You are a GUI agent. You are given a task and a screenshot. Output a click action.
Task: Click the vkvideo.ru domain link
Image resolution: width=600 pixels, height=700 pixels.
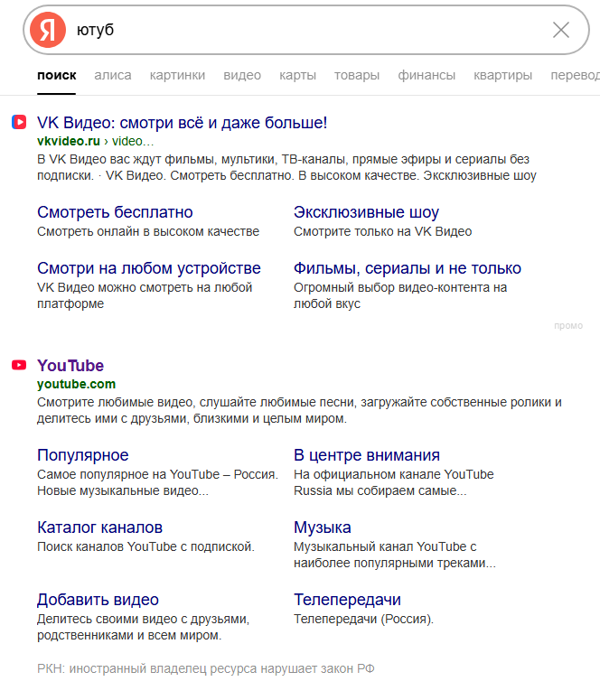[69, 141]
